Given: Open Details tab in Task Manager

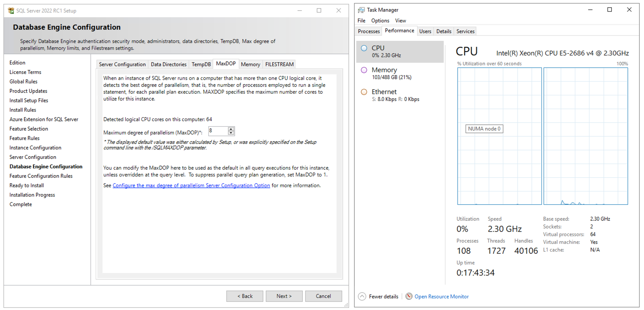Looking at the screenshot, I should click(444, 31).
